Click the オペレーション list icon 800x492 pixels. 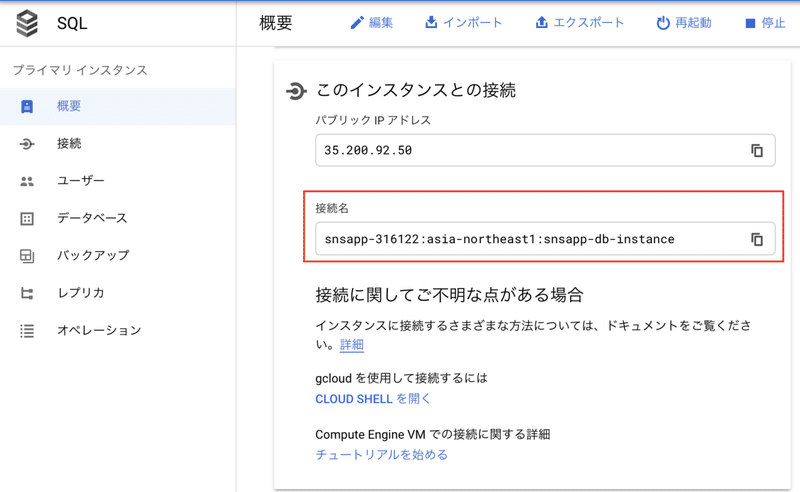point(27,331)
